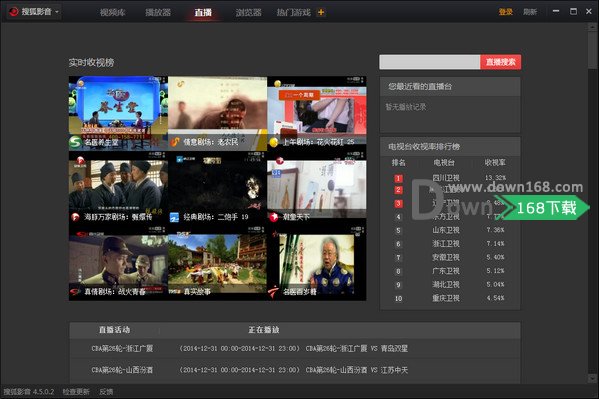
Task: Select 山东卫视 in the ratings list
Action: pyautogui.click(x=446, y=230)
